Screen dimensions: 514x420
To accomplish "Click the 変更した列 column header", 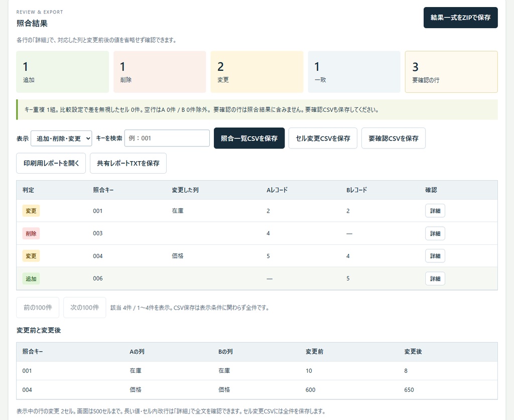I will 185,190.
